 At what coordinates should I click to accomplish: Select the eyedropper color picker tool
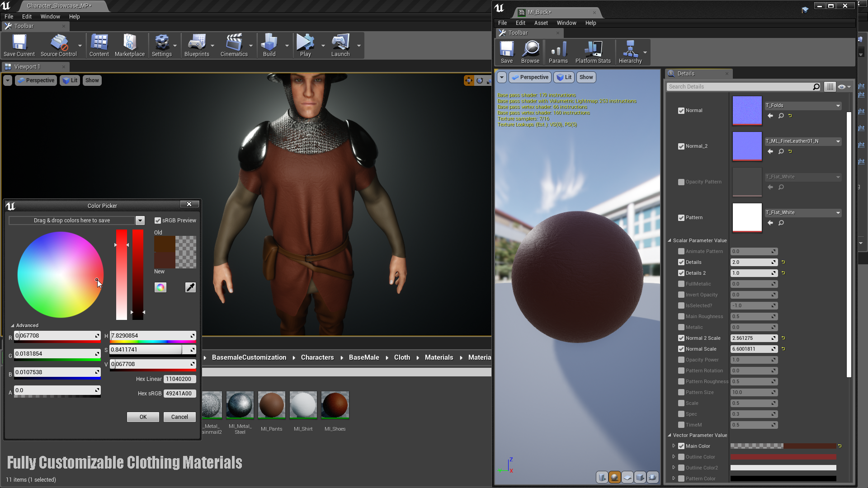coord(191,287)
